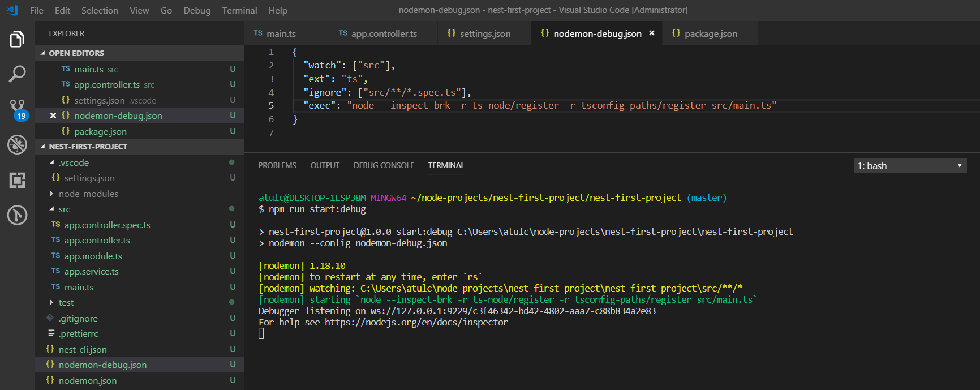
Task: Open the Debug view icon
Action: click(x=17, y=144)
